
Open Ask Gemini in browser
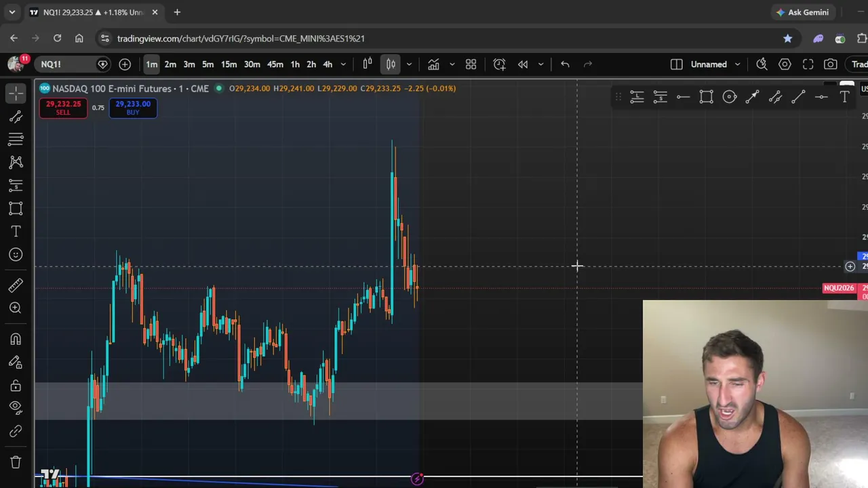tap(803, 12)
